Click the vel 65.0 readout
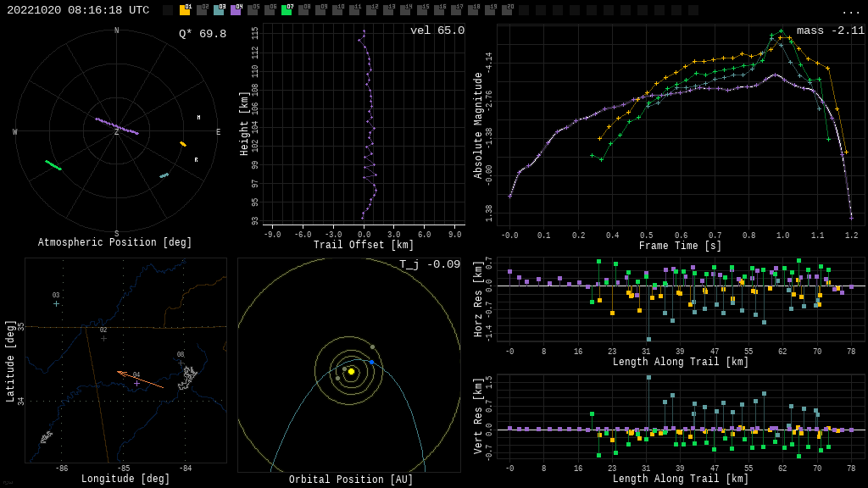This screenshot has width=868, height=488. tap(437, 30)
